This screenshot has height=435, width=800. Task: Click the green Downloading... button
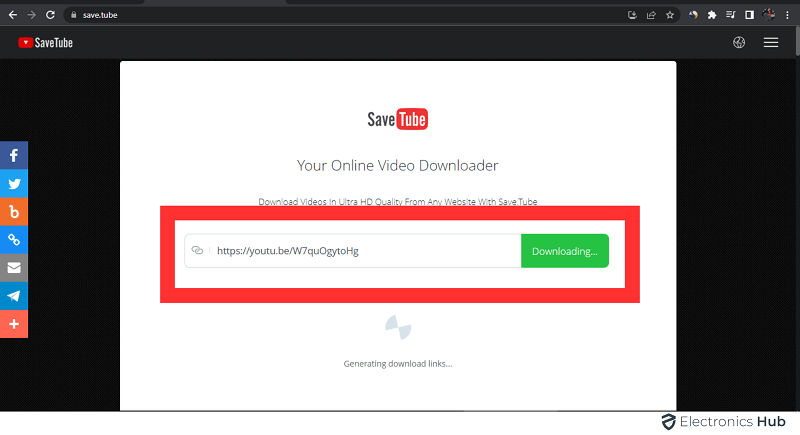click(x=565, y=251)
